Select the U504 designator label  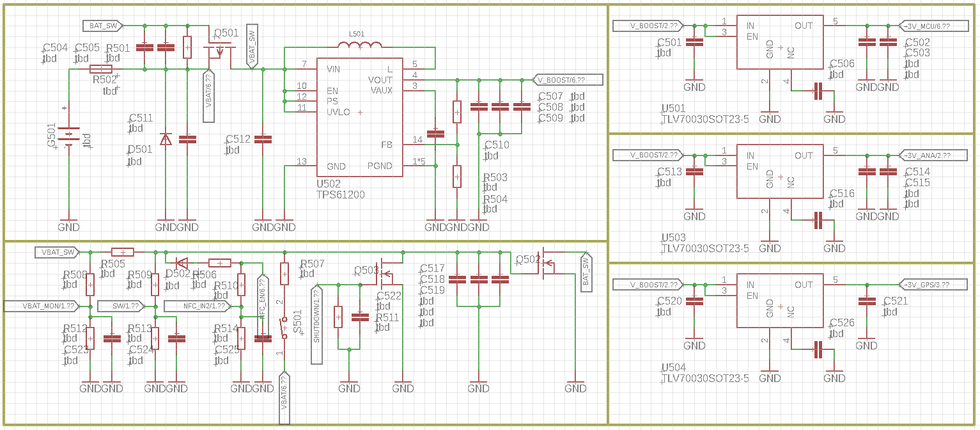(x=674, y=367)
